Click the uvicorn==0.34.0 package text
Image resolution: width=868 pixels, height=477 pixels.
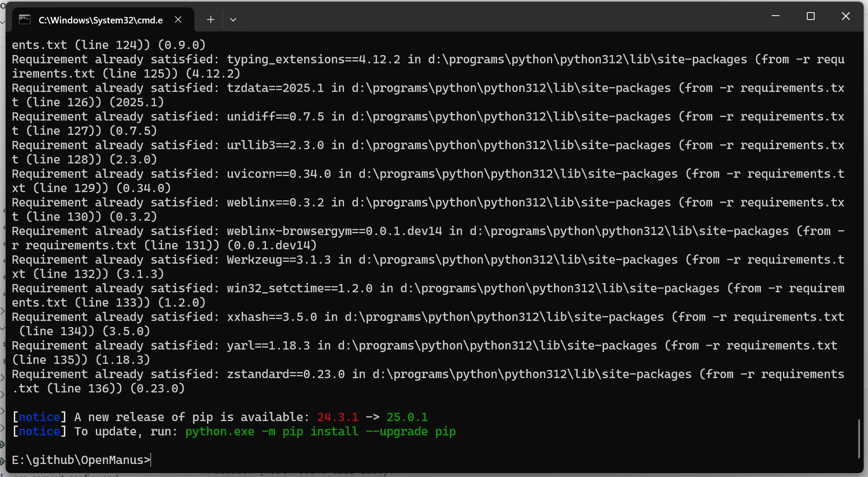coord(278,174)
